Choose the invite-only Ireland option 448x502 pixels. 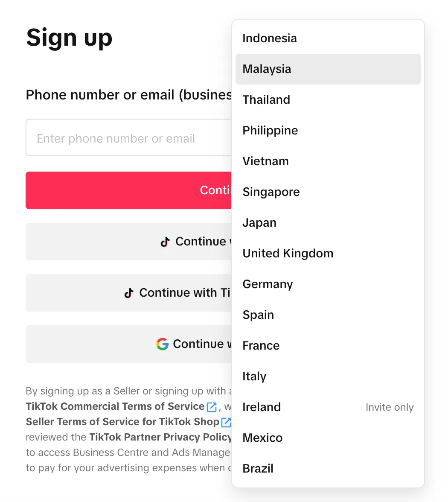click(262, 407)
